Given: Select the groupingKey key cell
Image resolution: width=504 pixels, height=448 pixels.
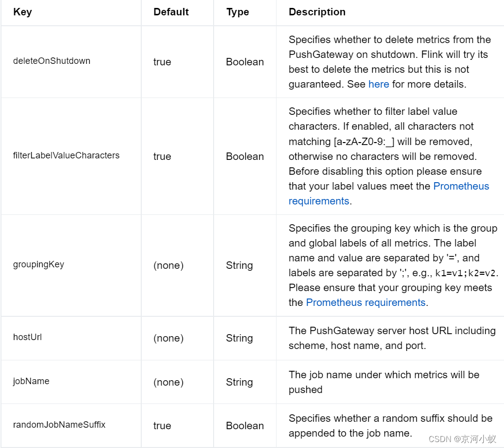Looking at the screenshot, I should point(39,264).
